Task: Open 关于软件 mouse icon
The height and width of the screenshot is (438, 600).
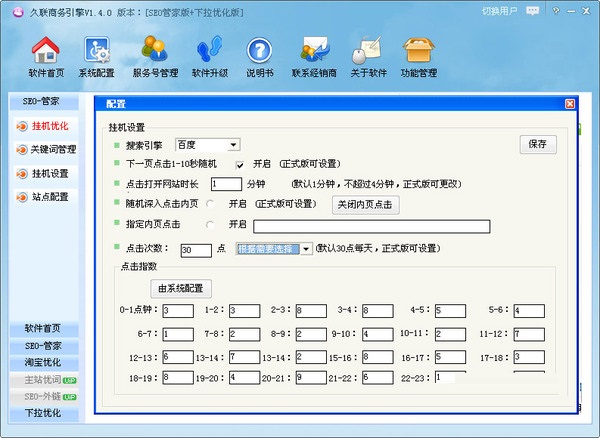Action: (367, 50)
